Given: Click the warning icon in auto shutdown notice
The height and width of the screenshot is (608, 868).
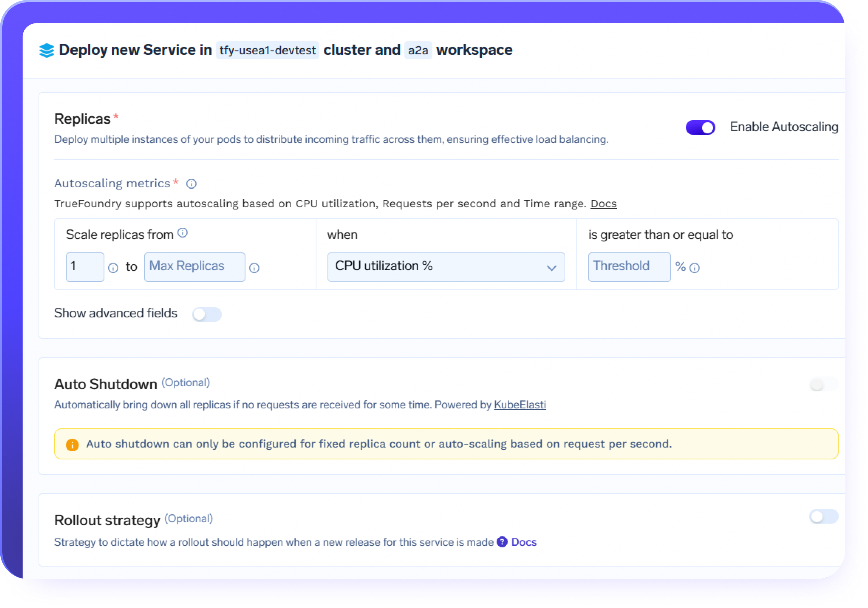Looking at the screenshot, I should 72,444.
